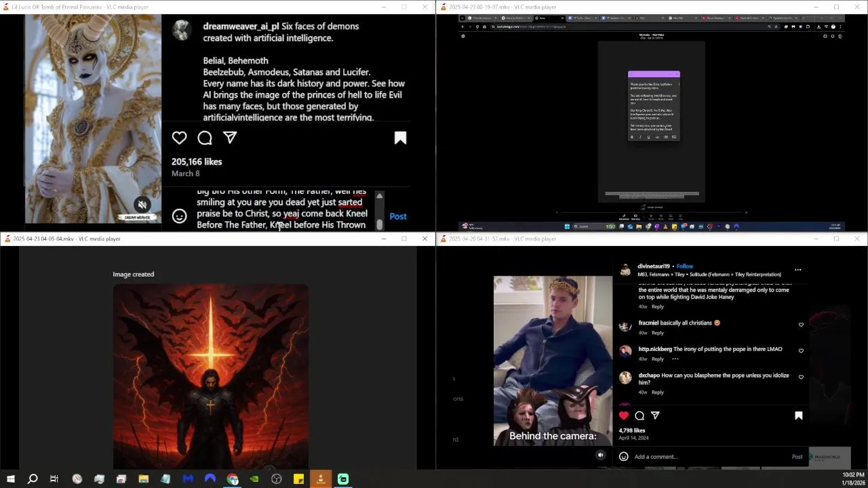Open comments icon on the dreamweaver_ai_pl post

coord(205,138)
